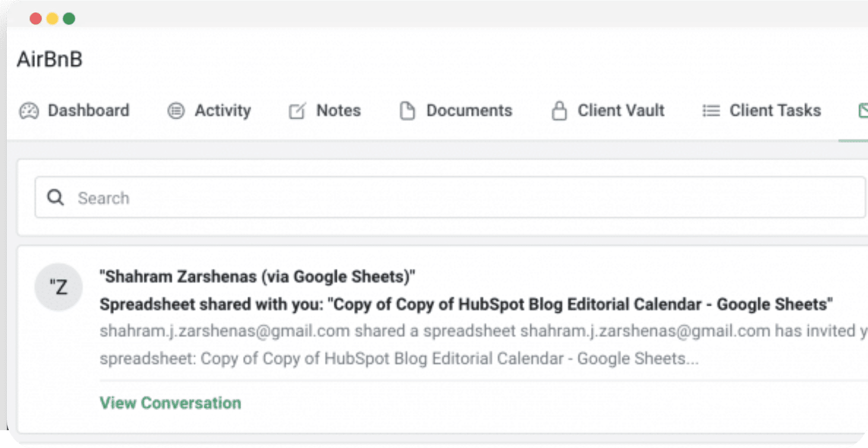Click the partially visible green mail tab icon

[863, 111]
